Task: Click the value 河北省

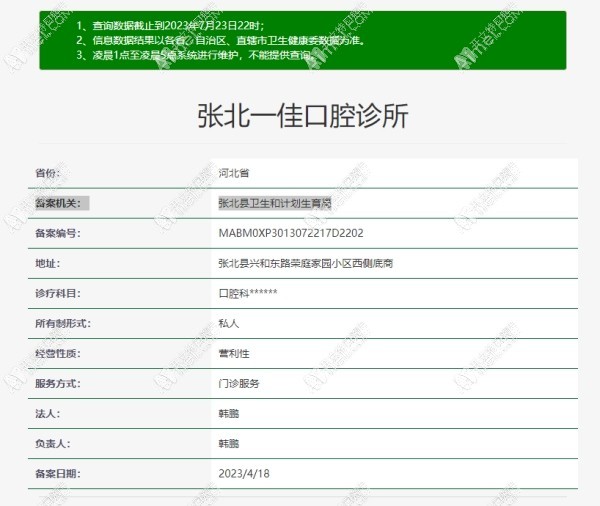Action: coord(234,173)
